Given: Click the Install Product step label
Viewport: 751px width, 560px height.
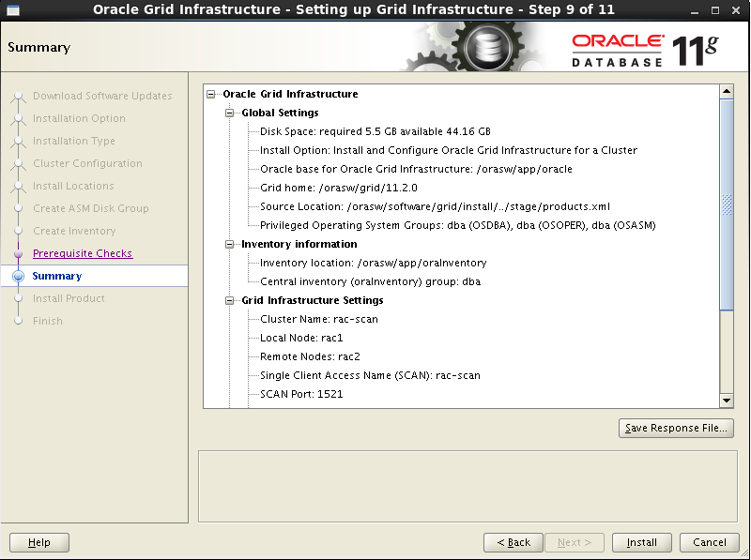Looking at the screenshot, I should [69, 298].
